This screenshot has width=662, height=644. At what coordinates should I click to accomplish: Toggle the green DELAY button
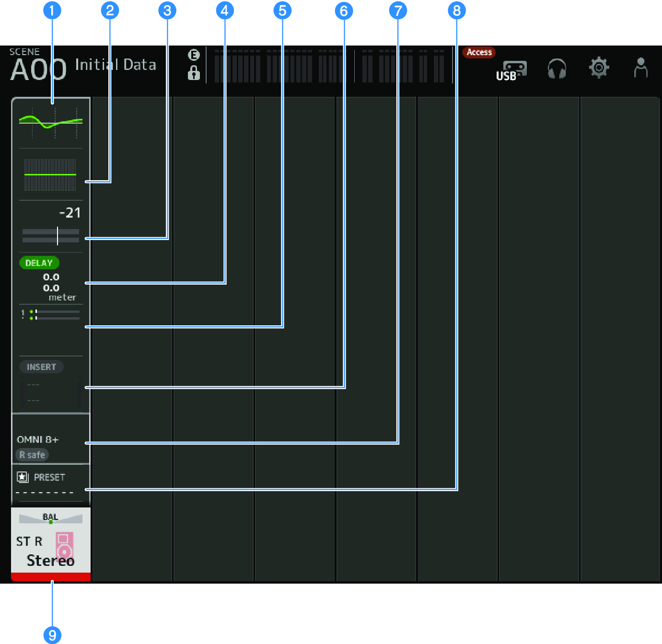point(39,263)
